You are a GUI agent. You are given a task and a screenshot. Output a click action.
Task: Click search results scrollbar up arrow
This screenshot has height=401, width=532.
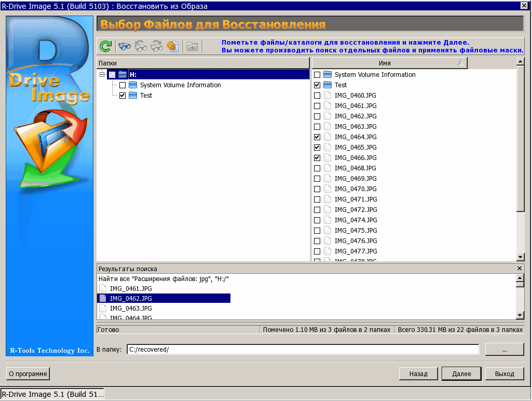tap(520, 278)
